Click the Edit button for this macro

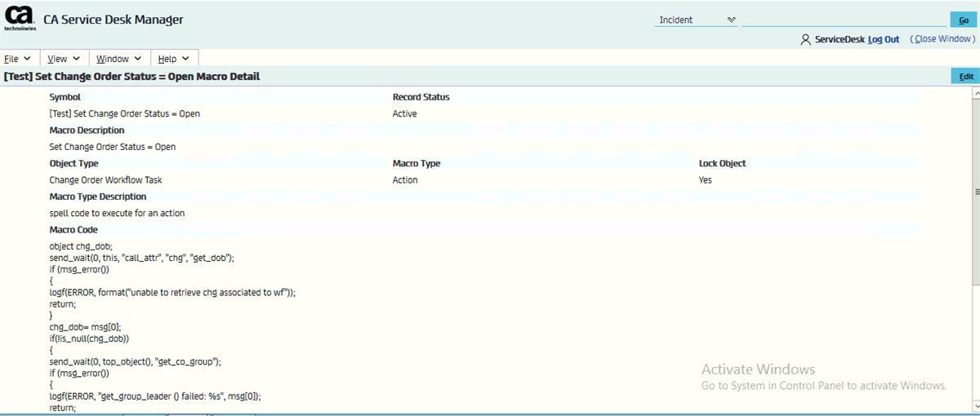point(966,76)
